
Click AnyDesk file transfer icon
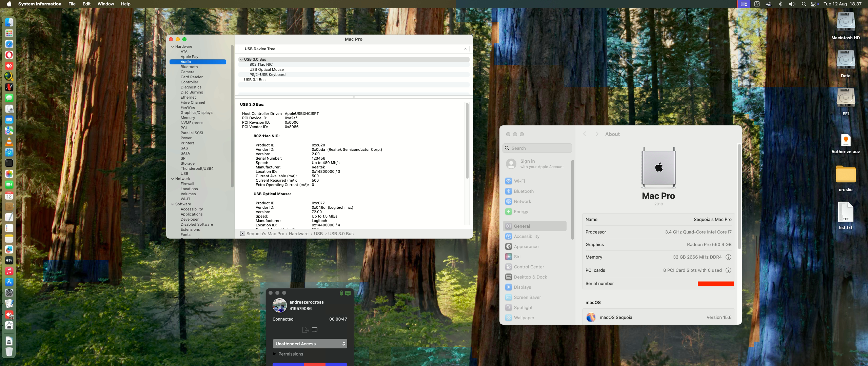305,330
